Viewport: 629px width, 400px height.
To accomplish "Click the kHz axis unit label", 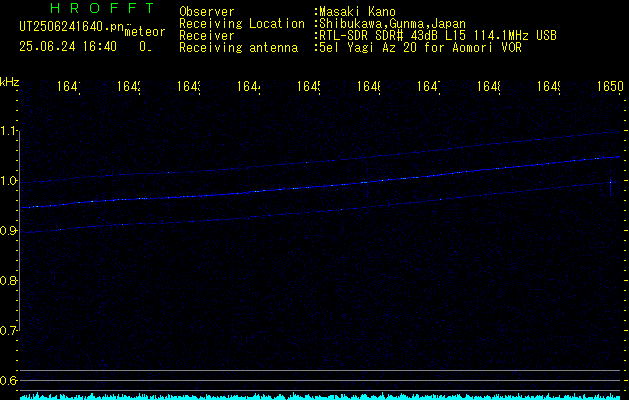I will click(x=10, y=82).
